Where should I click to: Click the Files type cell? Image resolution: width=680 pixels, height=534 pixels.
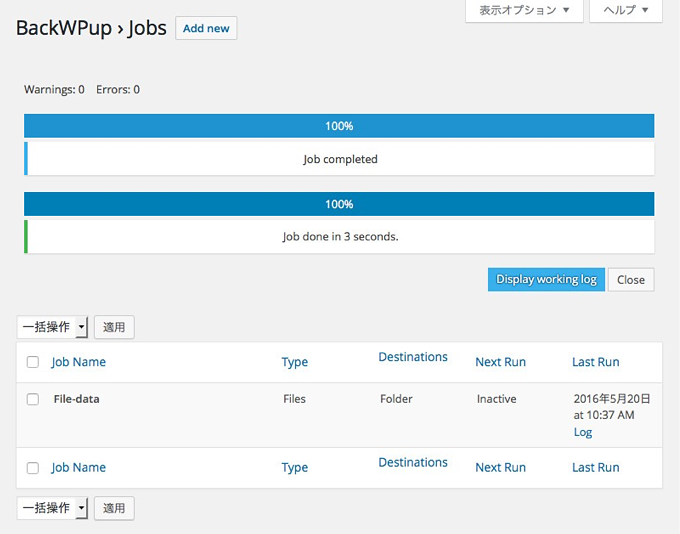[294, 399]
